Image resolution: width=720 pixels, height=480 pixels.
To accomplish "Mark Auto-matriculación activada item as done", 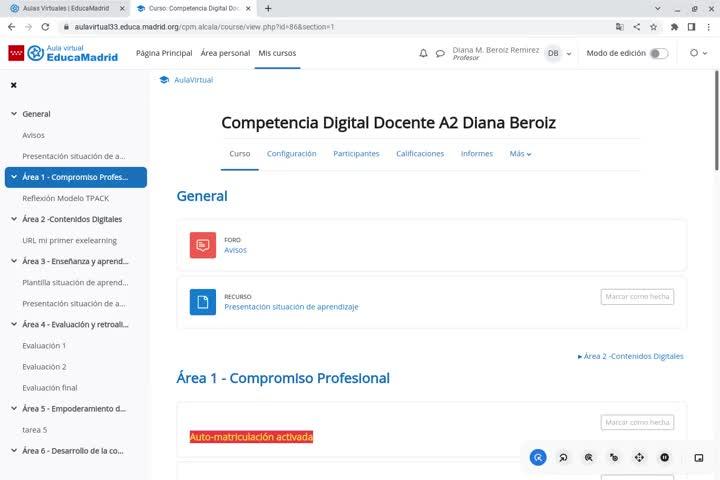I will point(637,422).
